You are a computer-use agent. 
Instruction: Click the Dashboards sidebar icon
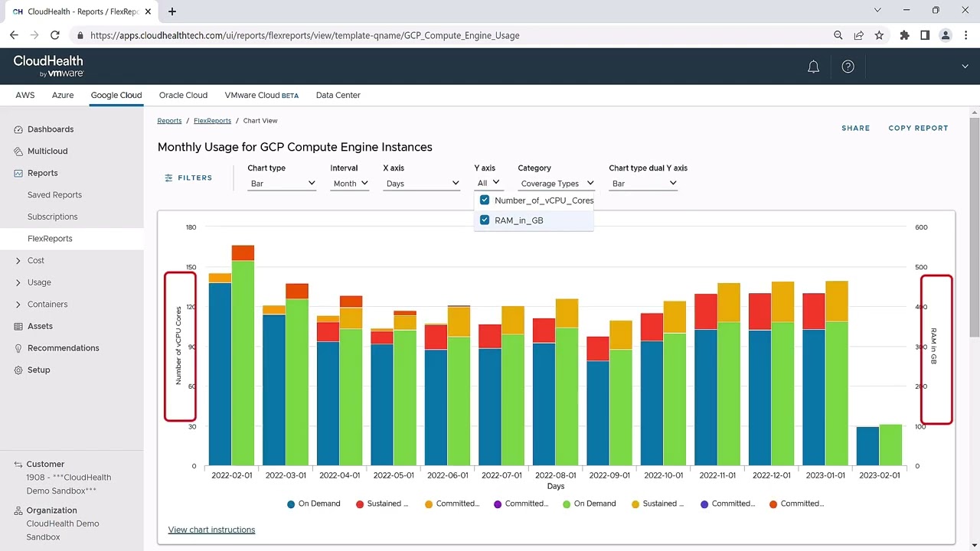click(18, 129)
